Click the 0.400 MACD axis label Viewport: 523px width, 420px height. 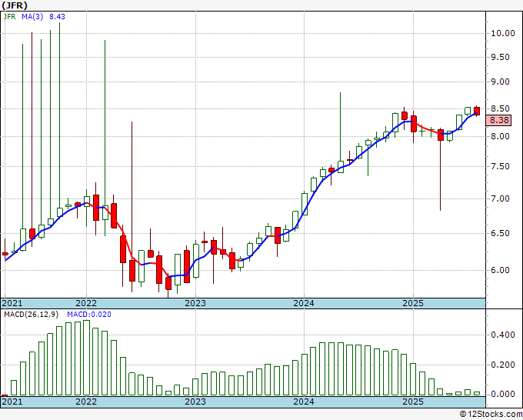503,335
